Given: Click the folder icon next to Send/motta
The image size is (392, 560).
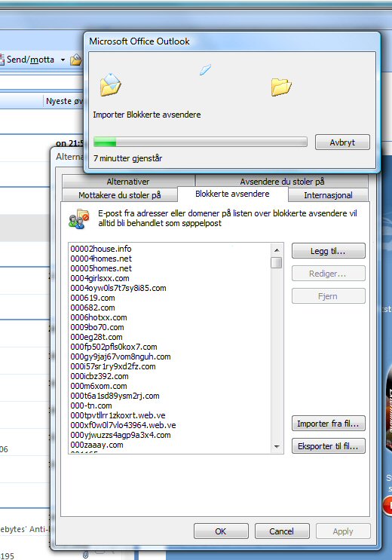Looking at the screenshot, I should [75, 60].
